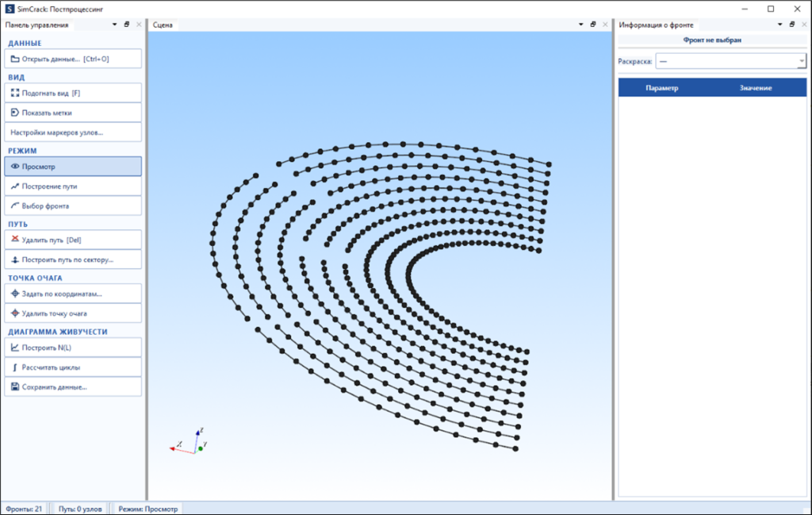812x515 pixels.
Task: Click the XYZ axes orientation gizmo
Action: pos(189,441)
